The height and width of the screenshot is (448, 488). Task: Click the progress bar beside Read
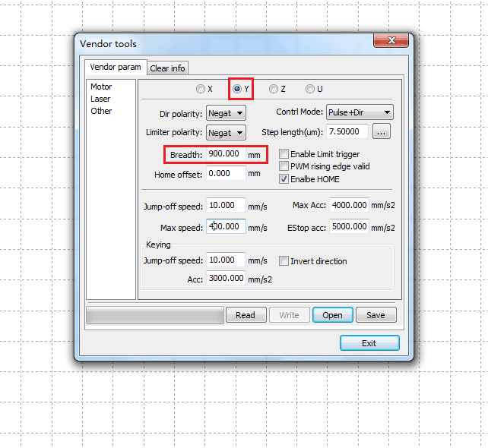tap(155, 315)
